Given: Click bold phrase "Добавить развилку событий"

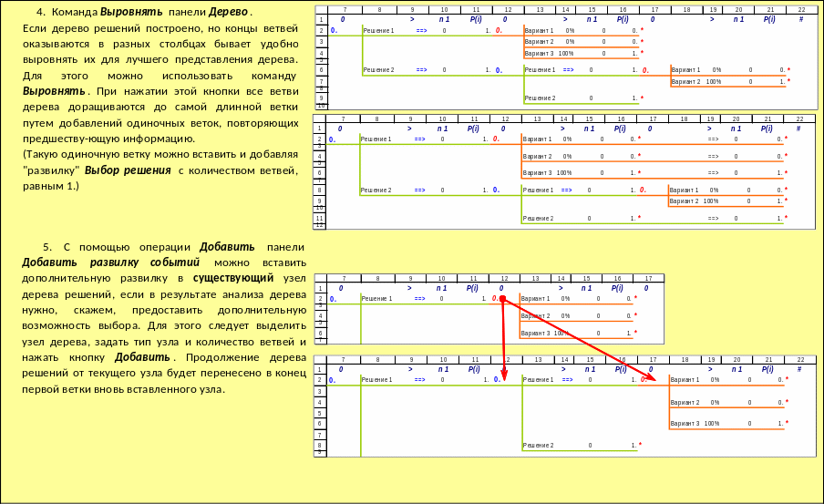Looking at the screenshot, I should coord(111,262).
